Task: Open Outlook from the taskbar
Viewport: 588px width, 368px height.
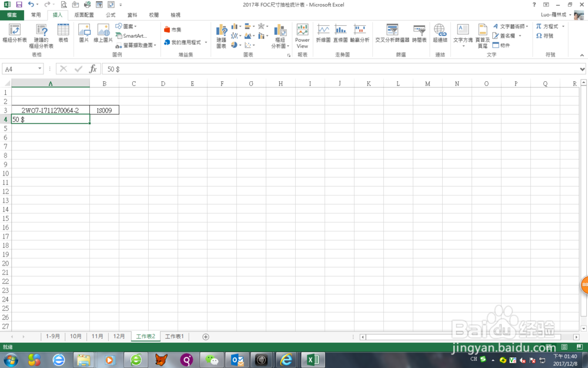Action: click(237, 360)
